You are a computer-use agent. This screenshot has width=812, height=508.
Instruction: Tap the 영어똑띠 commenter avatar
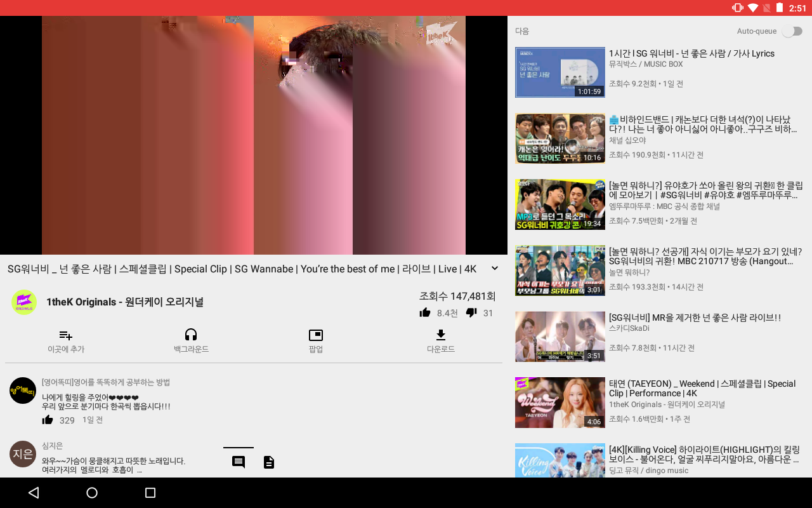[23, 390]
